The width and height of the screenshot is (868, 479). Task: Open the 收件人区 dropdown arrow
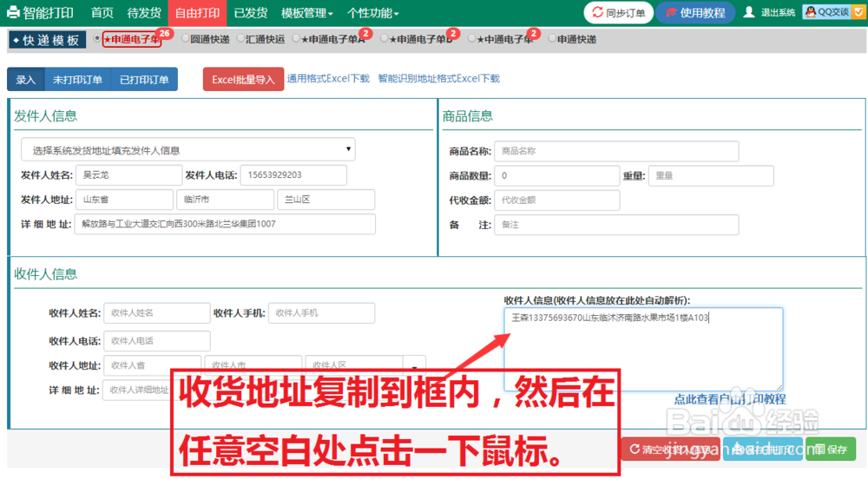pos(414,365)
